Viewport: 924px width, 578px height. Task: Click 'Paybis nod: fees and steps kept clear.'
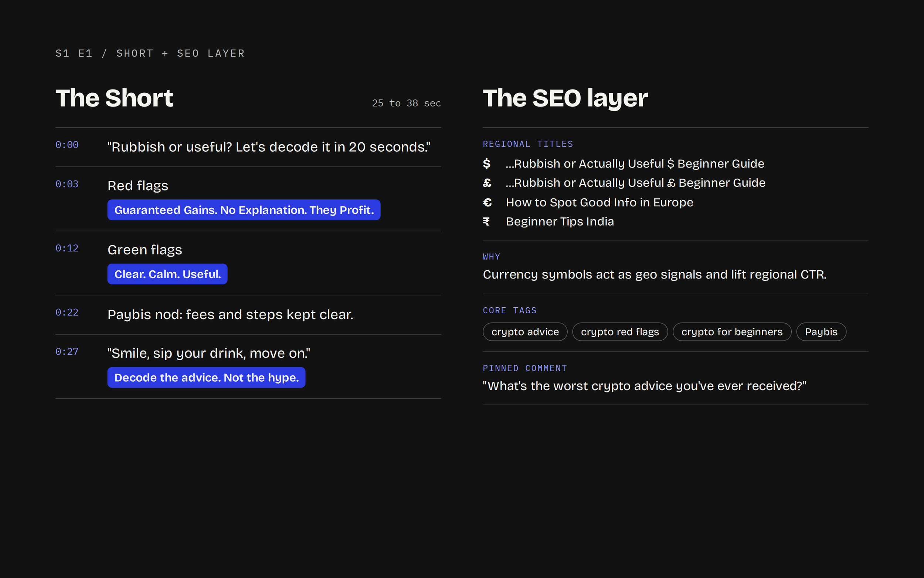pos(230,315)
